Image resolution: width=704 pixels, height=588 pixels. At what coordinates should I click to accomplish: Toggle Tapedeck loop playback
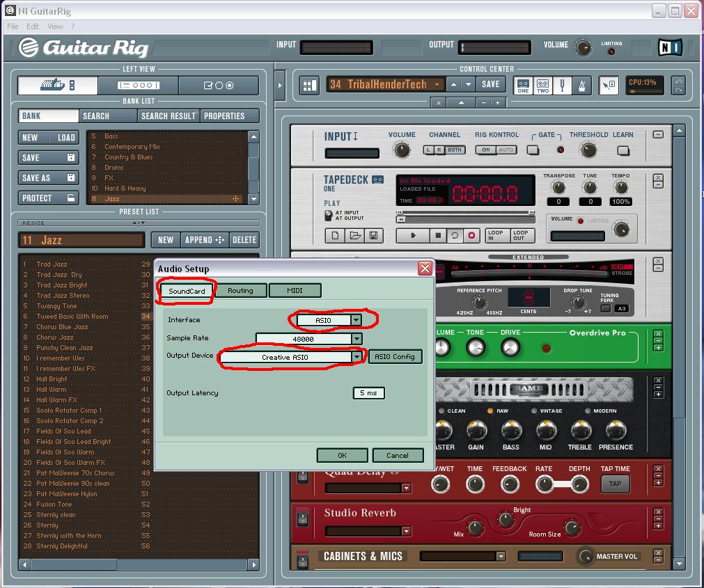click(x=455, y=235)
